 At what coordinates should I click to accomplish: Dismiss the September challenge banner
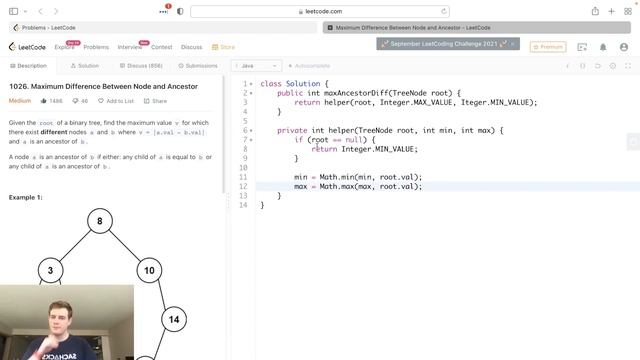coord(513,44)
